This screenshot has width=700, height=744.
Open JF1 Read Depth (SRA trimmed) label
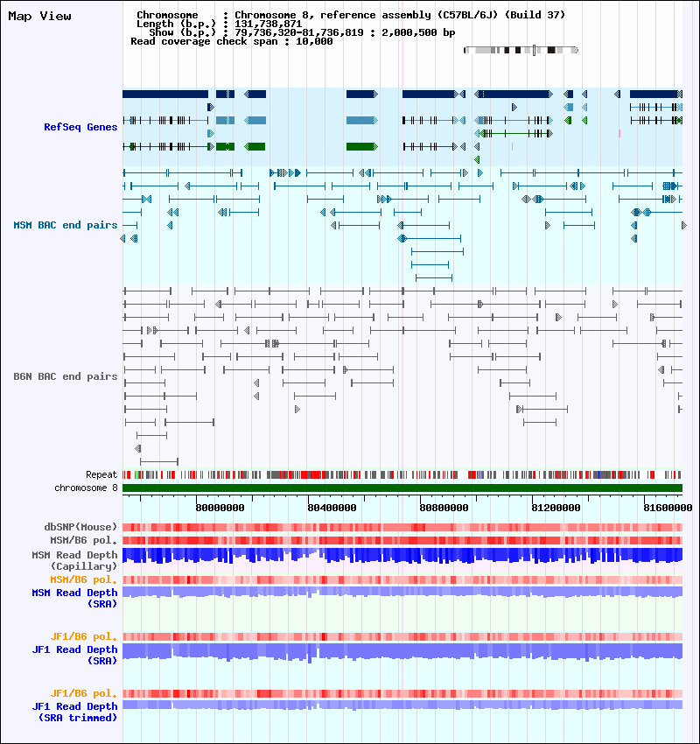(x=75, y=712)
